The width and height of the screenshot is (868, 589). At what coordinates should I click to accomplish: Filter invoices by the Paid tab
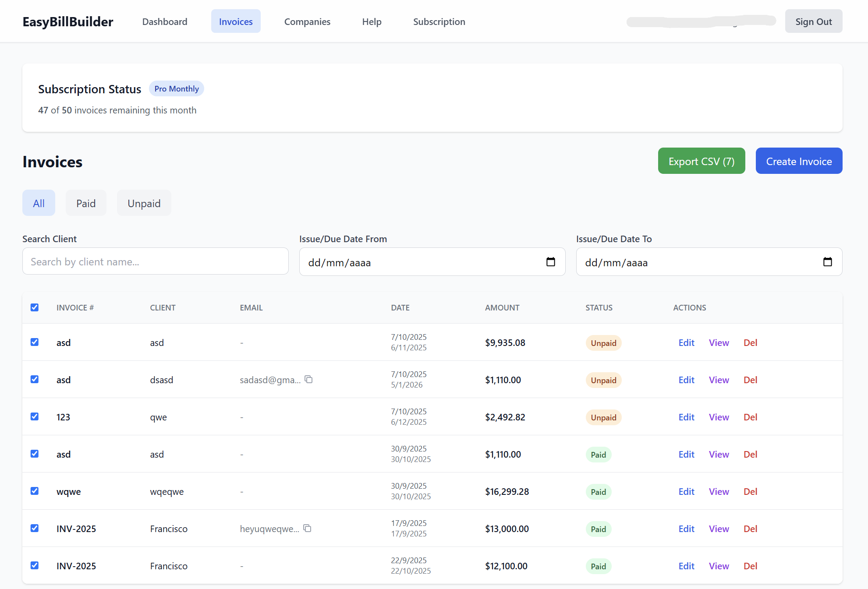tap(86, 203)
